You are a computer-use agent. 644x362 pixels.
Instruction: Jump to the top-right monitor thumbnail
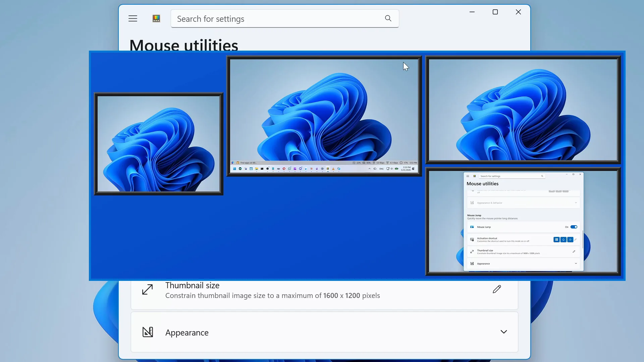[x=523, y=110]
